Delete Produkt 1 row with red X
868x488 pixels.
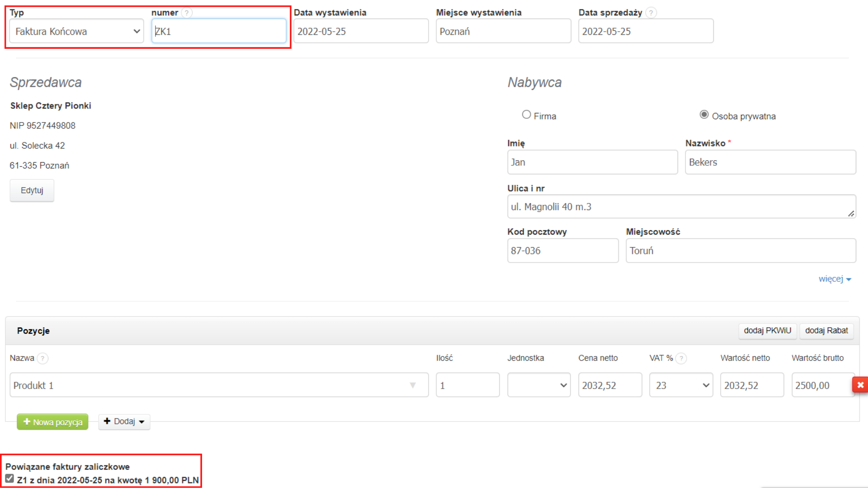click(x=860, y=385)
